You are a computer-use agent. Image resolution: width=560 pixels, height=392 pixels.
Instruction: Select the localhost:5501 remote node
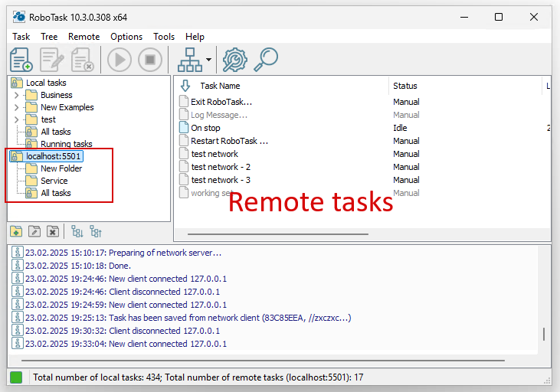tap(53, 156)
